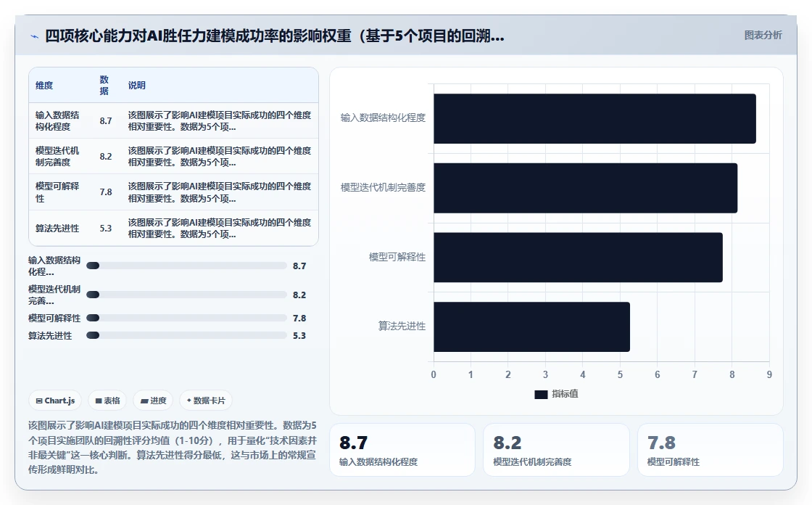Click the 7.8 value in table
The height and width of the screenshot is (505, 812).
tap(106, 192)
